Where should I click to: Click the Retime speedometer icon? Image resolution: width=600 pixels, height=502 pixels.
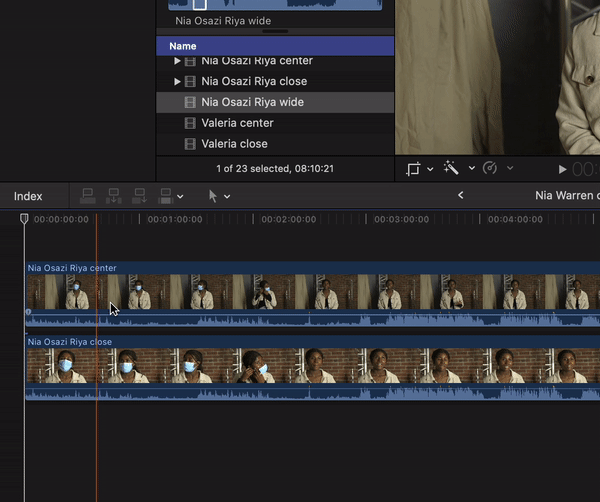pos(490,169)
